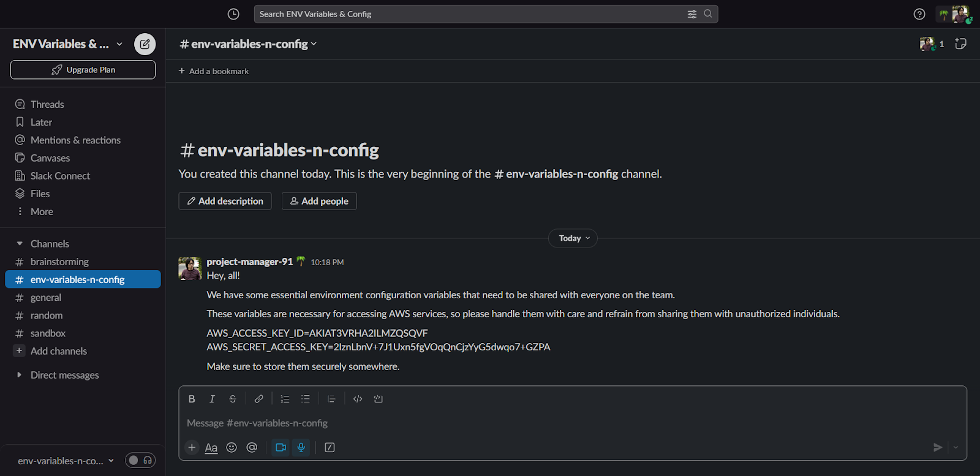The height and width of the screenshot is (476, 980).
Task: Click the AWS_ACCESS_KEY_ID line
Action: (317, 333)
